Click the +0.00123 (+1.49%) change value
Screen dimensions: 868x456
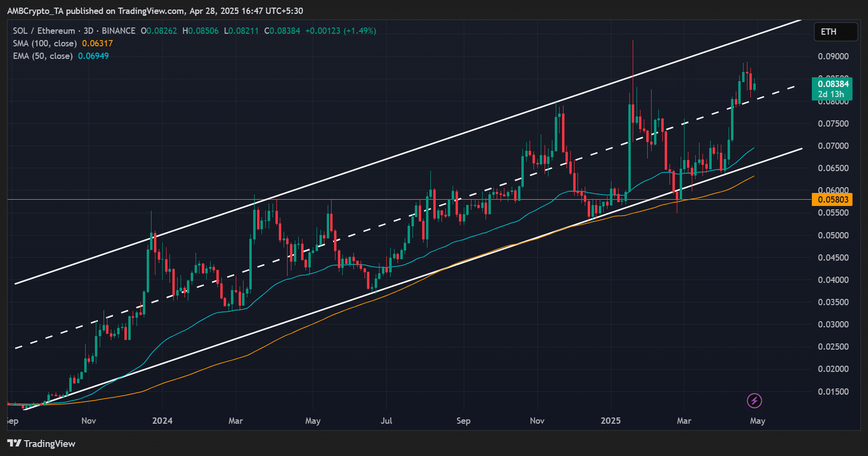(x=340, y=31)
